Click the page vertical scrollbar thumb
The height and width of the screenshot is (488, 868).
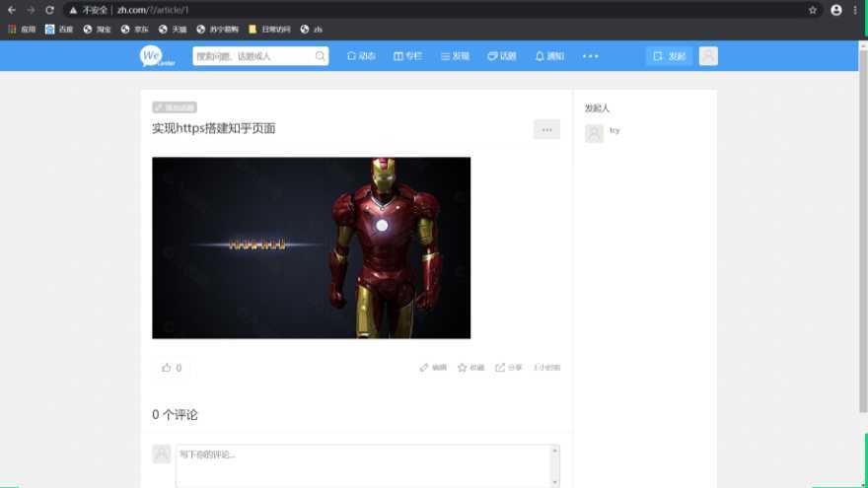point(863,233)
